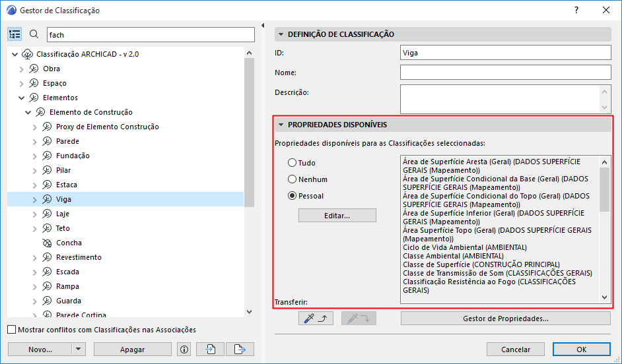Click the Concha classification icon

coord(47,243)
